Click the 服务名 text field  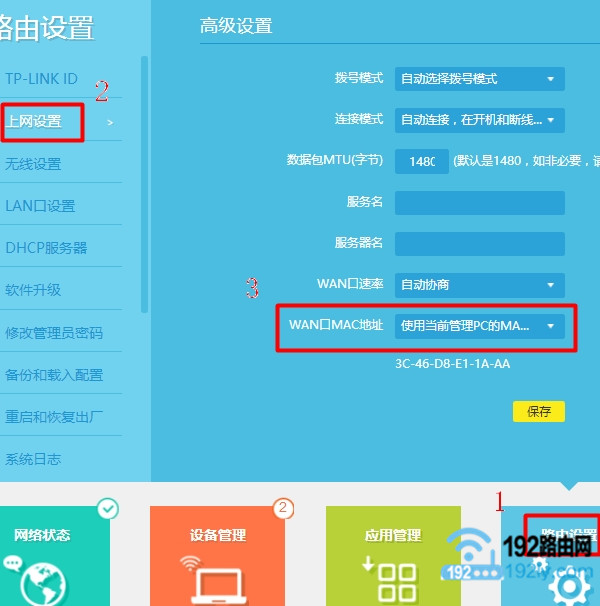point(479,203)
